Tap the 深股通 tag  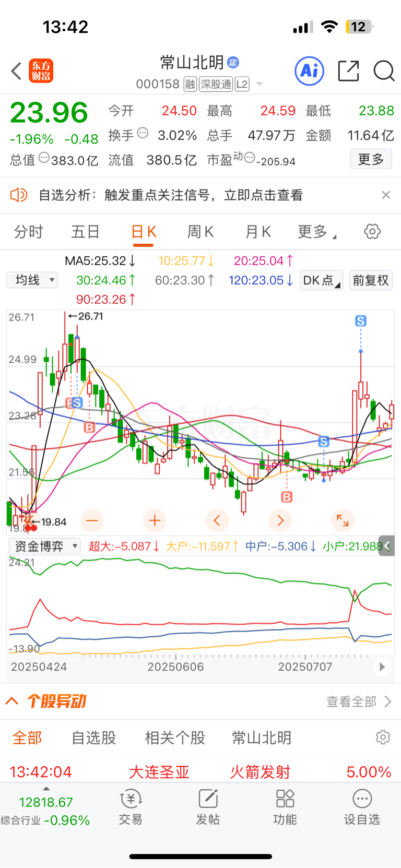point(216,84)
